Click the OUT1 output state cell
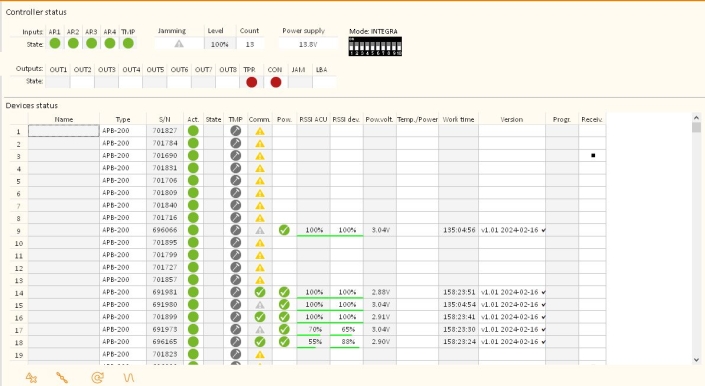705x386 pixels. click(x=58, y=82)
